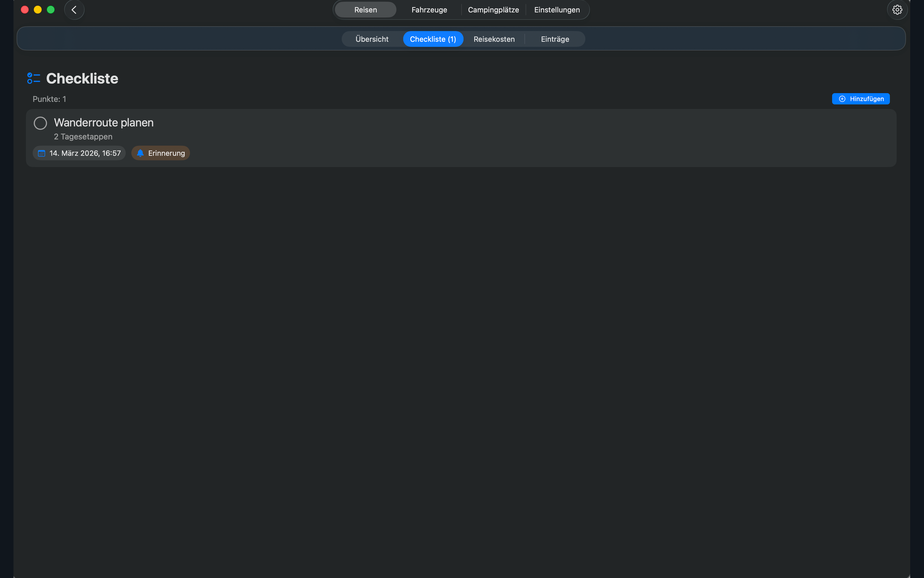Click the Checkliste heading

point(82,78)
